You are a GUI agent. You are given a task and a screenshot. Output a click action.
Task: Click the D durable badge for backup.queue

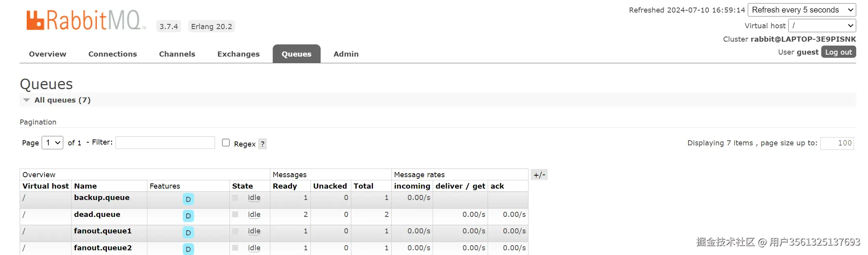pos(188,199)
